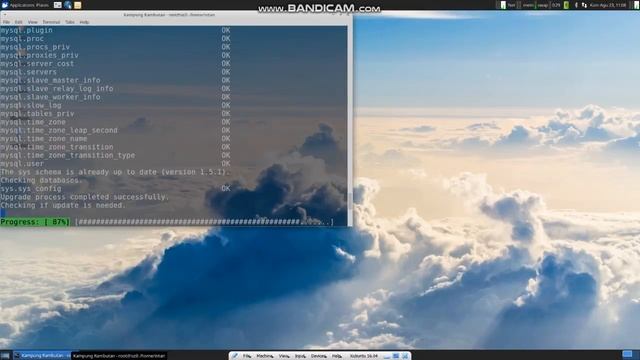Viewport: 640px width, 360px height.
Task: Open terminal View menu
Action: (33, 22)
